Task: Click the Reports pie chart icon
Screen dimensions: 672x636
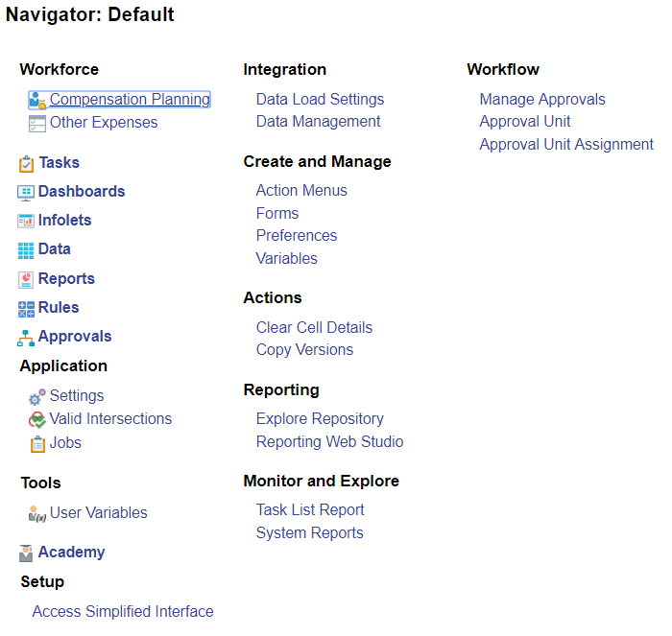Action: coord(26,280)
